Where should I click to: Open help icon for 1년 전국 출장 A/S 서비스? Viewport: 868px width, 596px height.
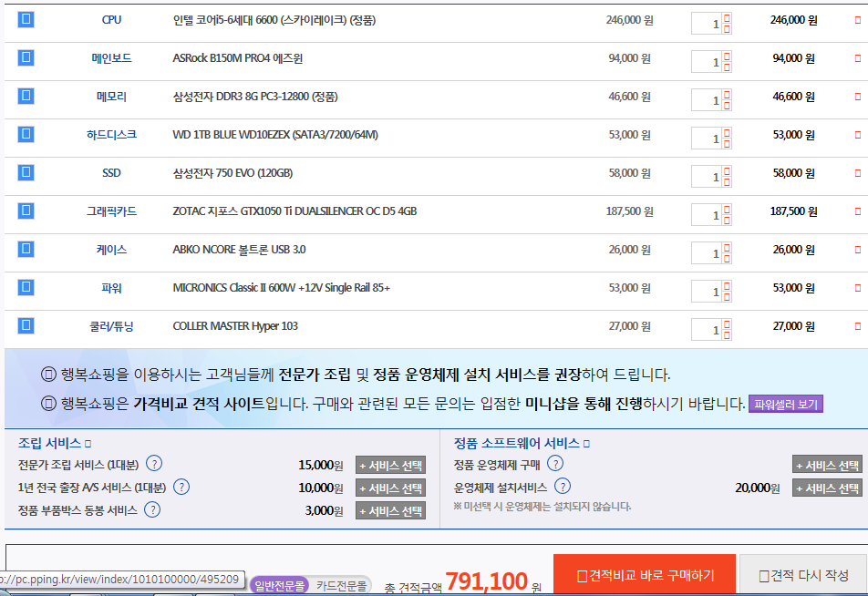pyautogui.click(x=181, y=487)
